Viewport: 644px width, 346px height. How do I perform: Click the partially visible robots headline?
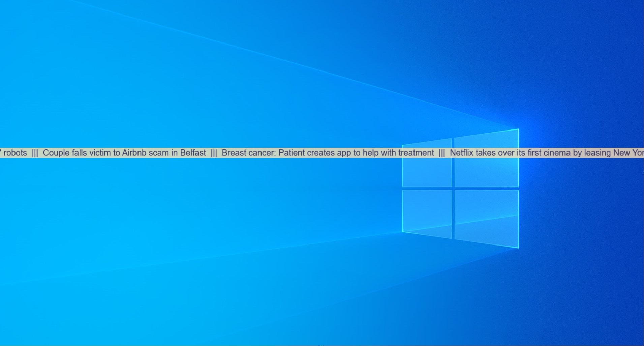pyautogui.click(x=15, y=153)
